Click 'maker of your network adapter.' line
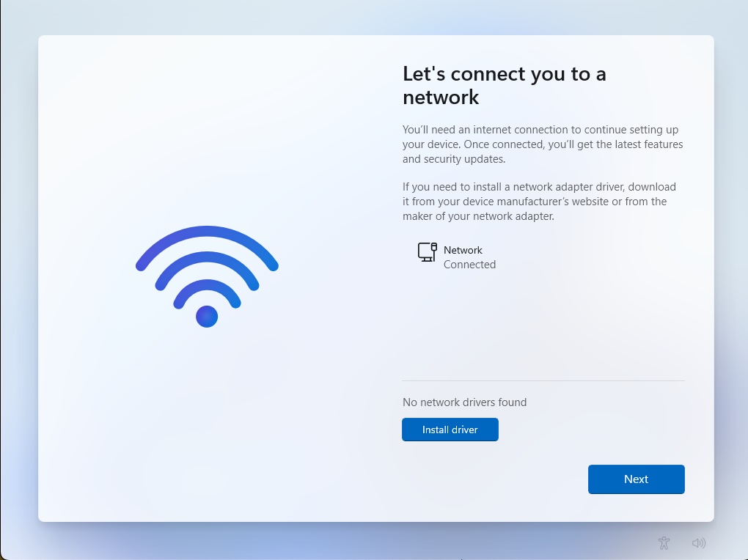 (478, 216)
